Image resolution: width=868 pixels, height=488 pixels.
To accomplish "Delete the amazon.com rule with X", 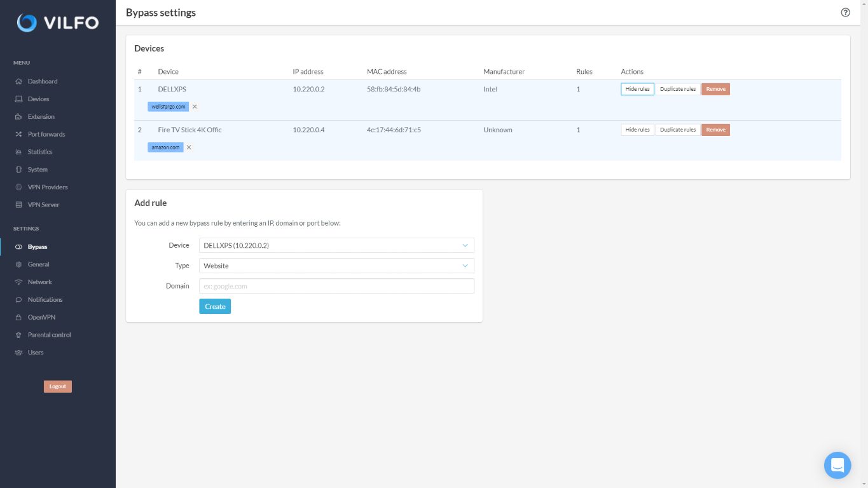I will [x=189, y=147].
